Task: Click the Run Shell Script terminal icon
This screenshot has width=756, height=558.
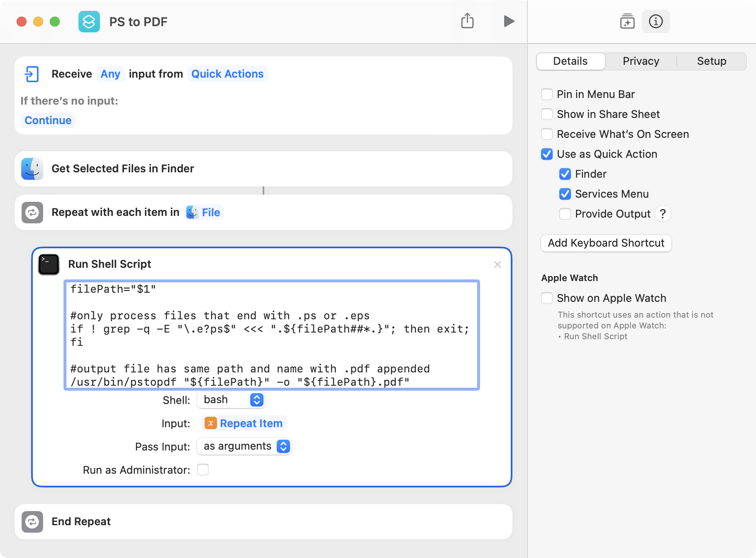Action: pyautogui.click(x=49, y=264)
